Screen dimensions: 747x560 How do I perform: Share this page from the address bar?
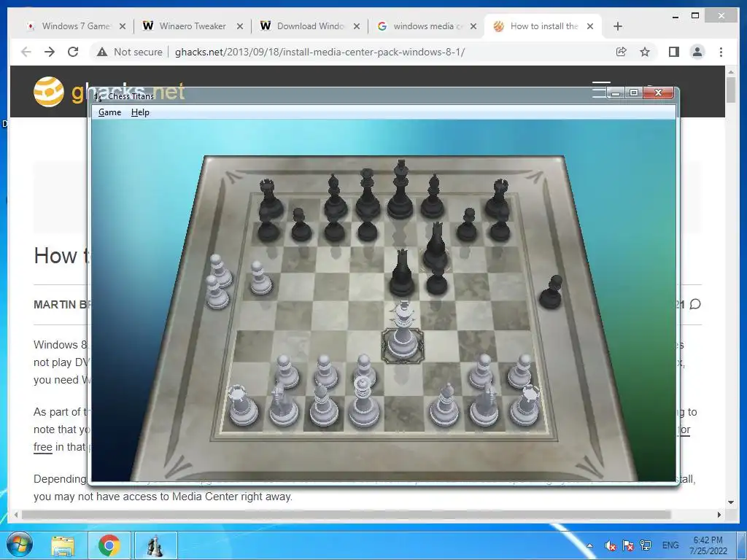click(x=622, y=52)
